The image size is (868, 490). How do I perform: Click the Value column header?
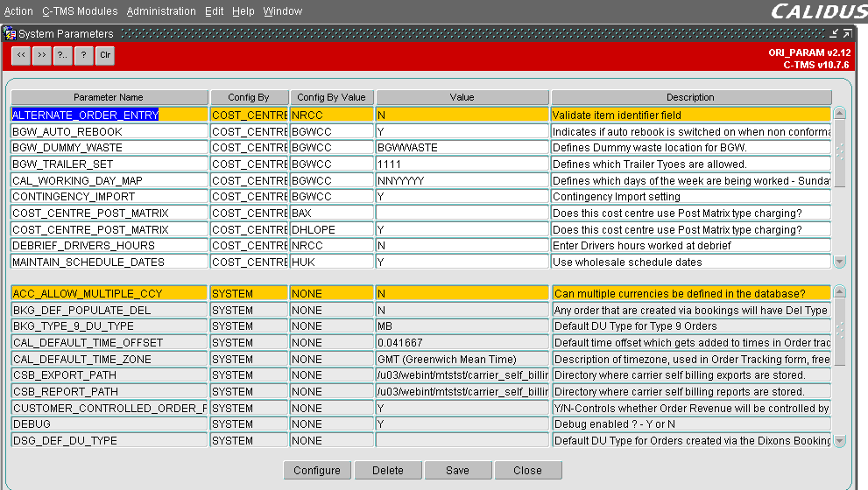(462, 97)
